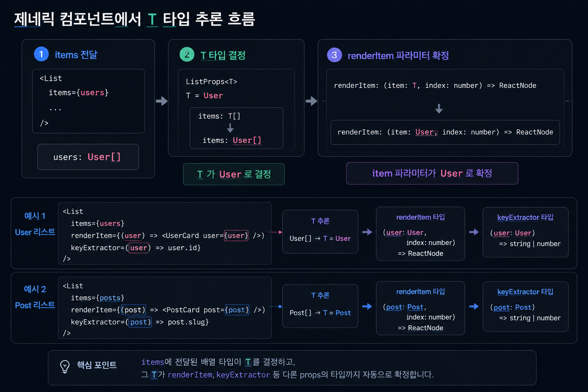Click the renderItem signature with 'item: User'
Screen dimensions: 588x392
click(445, 132)
